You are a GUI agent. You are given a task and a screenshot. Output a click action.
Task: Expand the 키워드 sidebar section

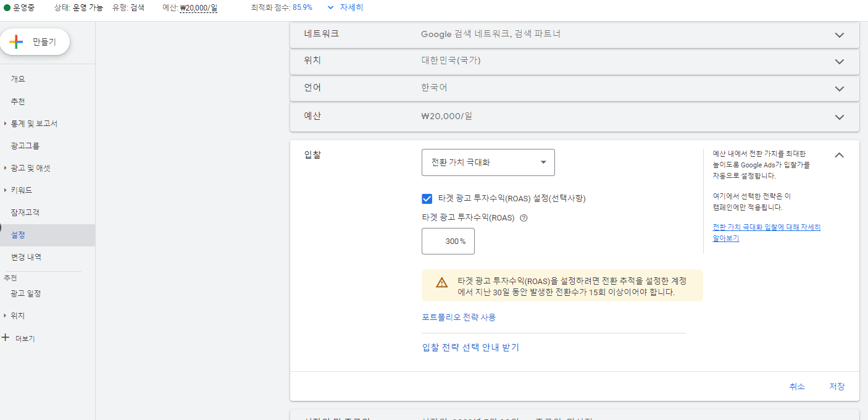25,190
